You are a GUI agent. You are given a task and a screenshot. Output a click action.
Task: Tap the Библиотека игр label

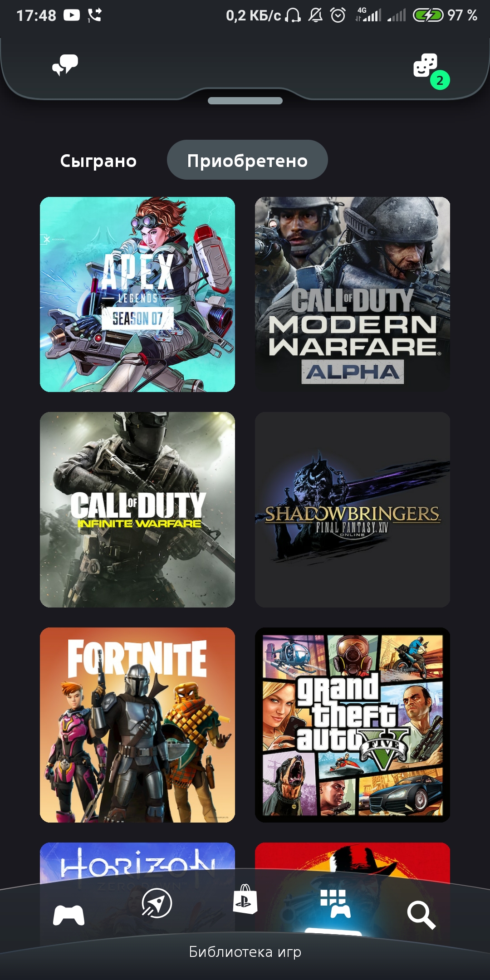pos(245,952)
